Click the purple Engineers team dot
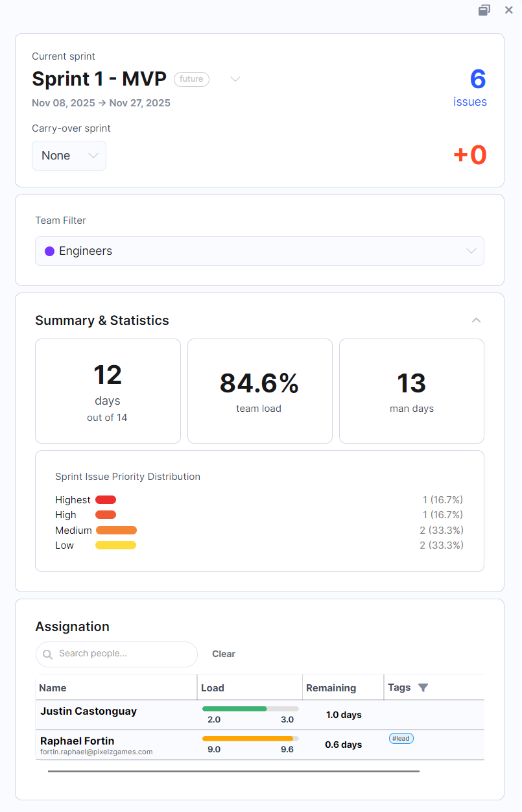This screenshot has height=812, width=522. coord(49,251)
